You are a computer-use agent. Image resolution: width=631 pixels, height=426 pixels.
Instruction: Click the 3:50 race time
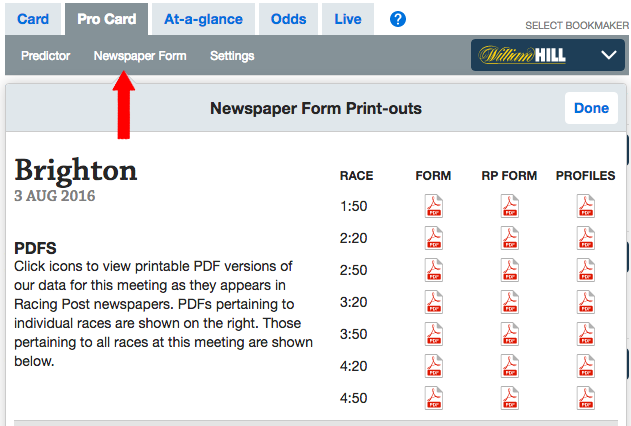point(353,334)
